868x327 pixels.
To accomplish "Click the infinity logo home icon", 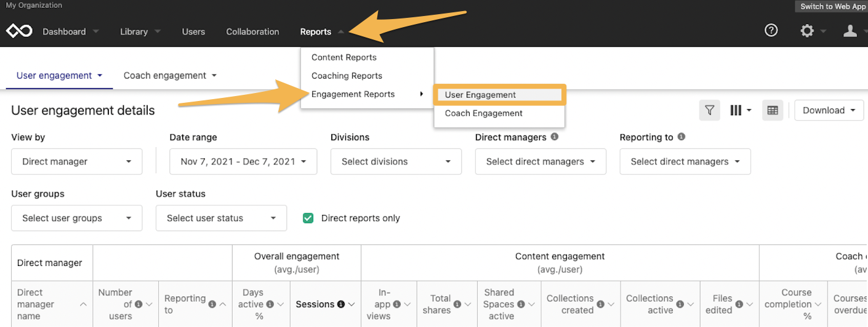I will pyautogui.click(x=19, y=31).
